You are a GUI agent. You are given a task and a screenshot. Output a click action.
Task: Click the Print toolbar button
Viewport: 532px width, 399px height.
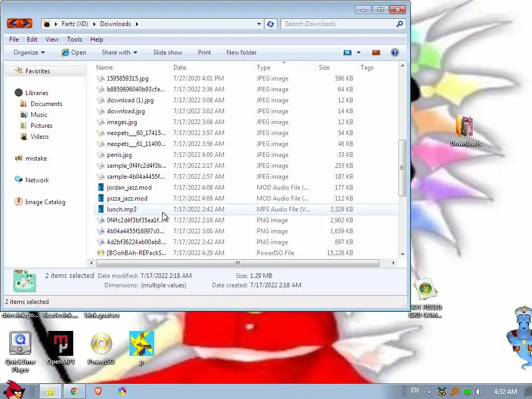(x=204, y=52)
